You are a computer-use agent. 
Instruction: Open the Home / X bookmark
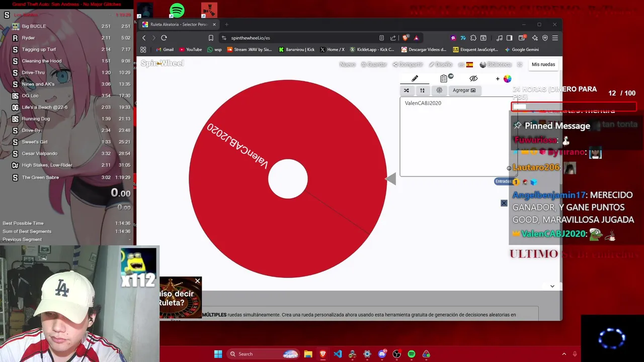332,49
